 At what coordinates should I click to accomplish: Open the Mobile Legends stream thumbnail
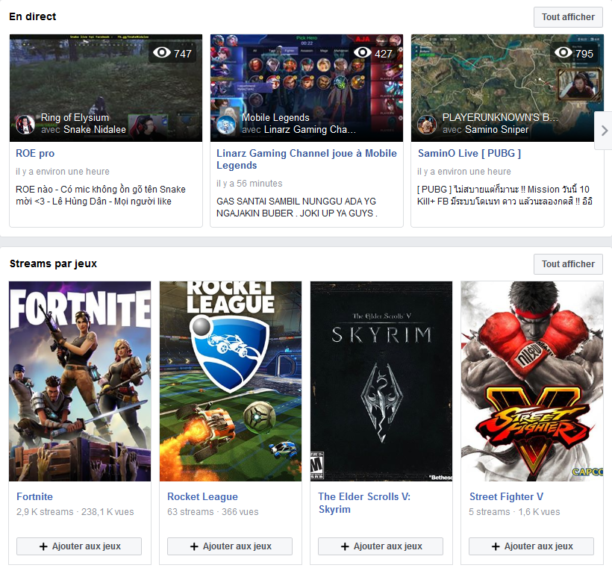pos(306,88)
